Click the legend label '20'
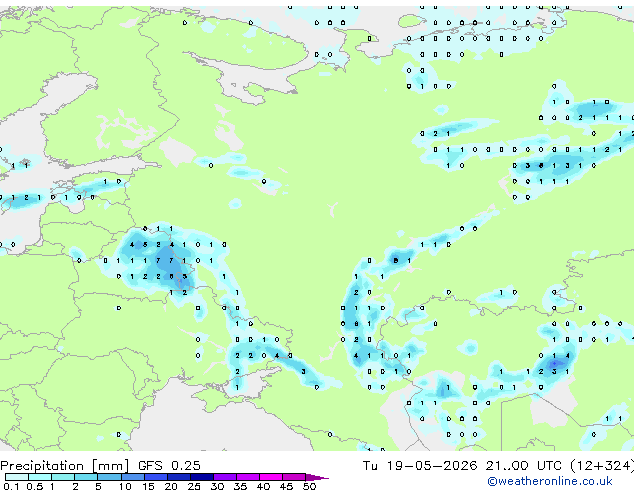The width and height of the screenshot is (634, 490). [x=171, y=486]
